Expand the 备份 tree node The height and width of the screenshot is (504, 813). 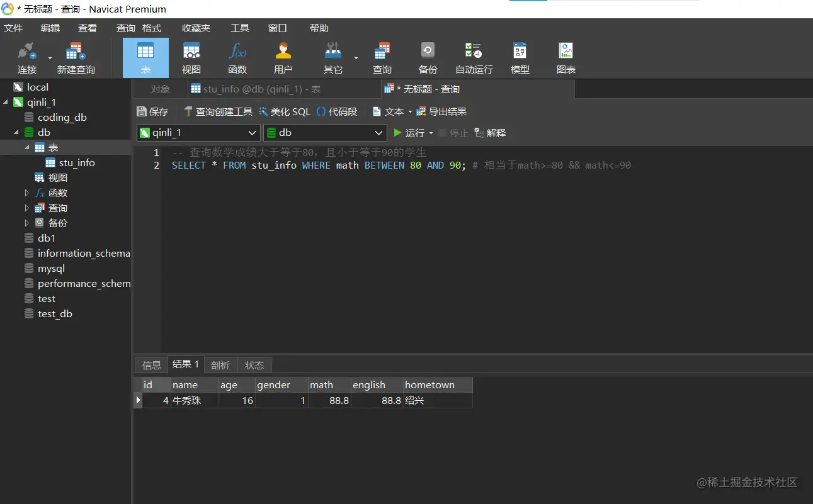coord(27,223)
